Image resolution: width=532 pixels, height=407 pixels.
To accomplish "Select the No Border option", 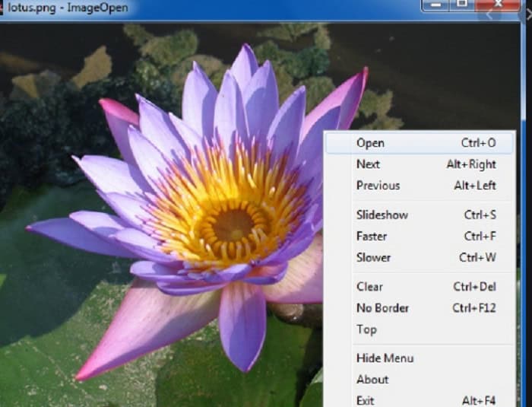I will 420,308.
